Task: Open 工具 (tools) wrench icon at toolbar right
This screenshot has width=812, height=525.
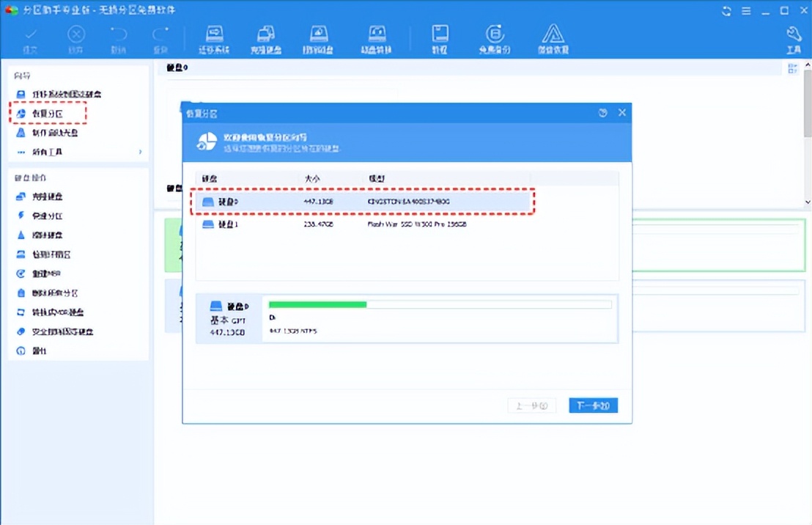Action: (794, 40)
